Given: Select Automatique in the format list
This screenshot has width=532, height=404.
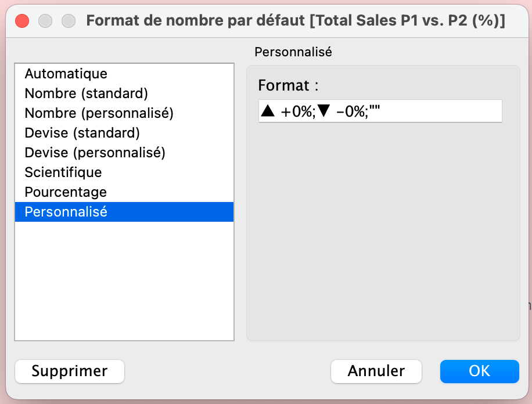Looking at the screenshot, I should click(x=66, y=74).
